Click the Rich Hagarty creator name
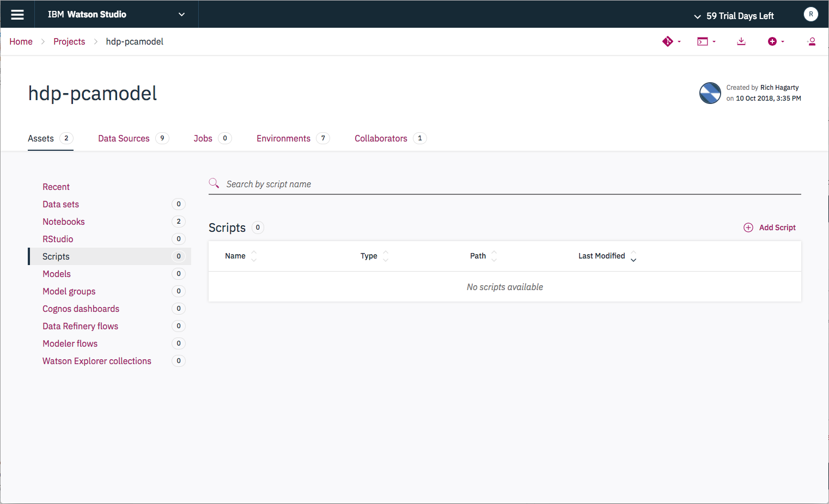Viewport: 829px width, 504px height. (x=779, y=88)
